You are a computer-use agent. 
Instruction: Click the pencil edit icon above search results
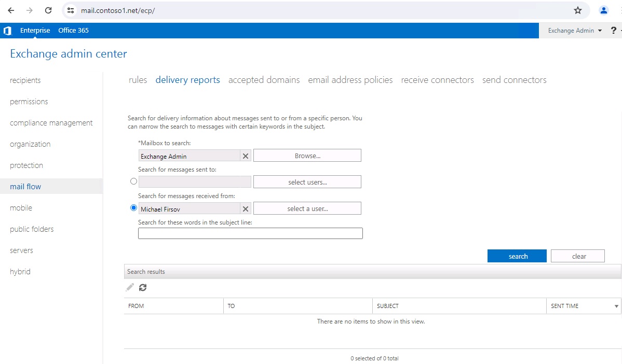[x=130, y=287]
